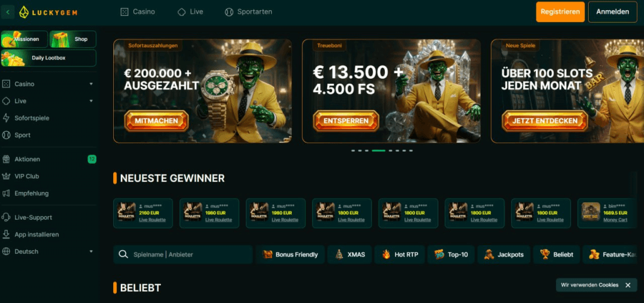Screen dimensions: 644x303
Task: Switch to the Sportarten top tab
Action: pyautogui.click(x=248, y=12)
